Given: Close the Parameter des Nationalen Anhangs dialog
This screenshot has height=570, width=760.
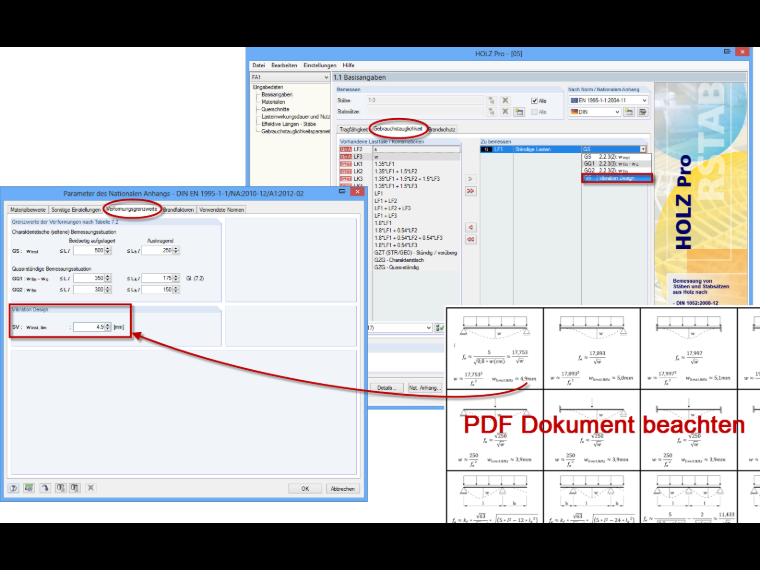Looking at the screenshot, I should tap(357, 192).
